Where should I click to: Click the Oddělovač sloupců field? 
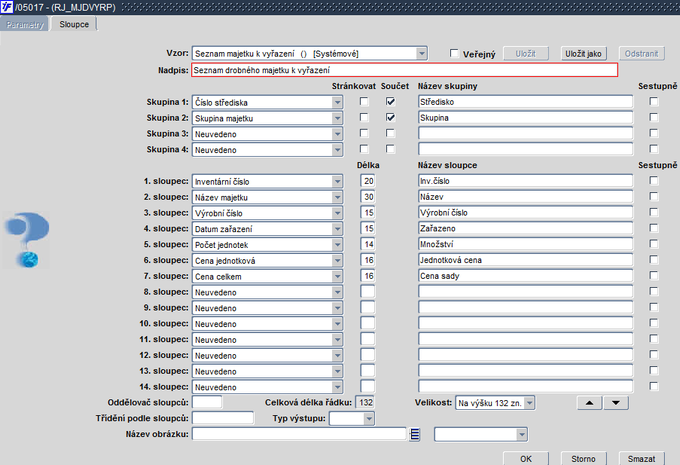pos(207,403)
